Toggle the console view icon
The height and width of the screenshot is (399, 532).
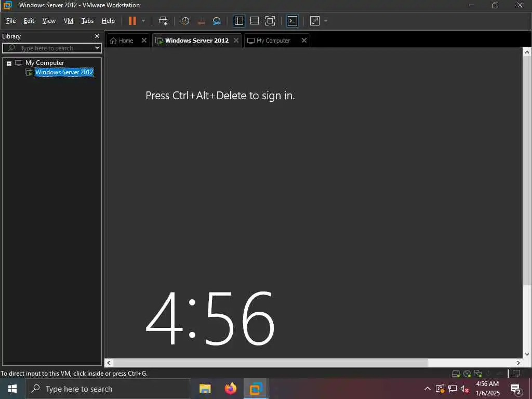(x=292, y=21)
